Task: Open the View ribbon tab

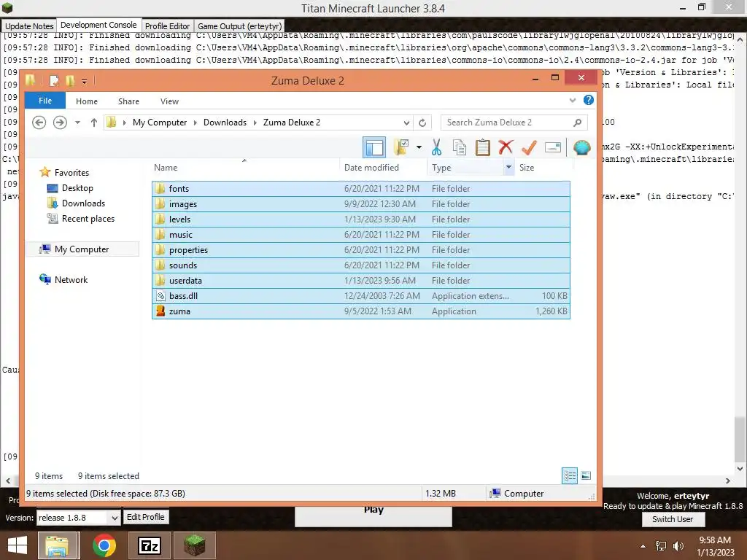Action: click(x=169, y=101)
